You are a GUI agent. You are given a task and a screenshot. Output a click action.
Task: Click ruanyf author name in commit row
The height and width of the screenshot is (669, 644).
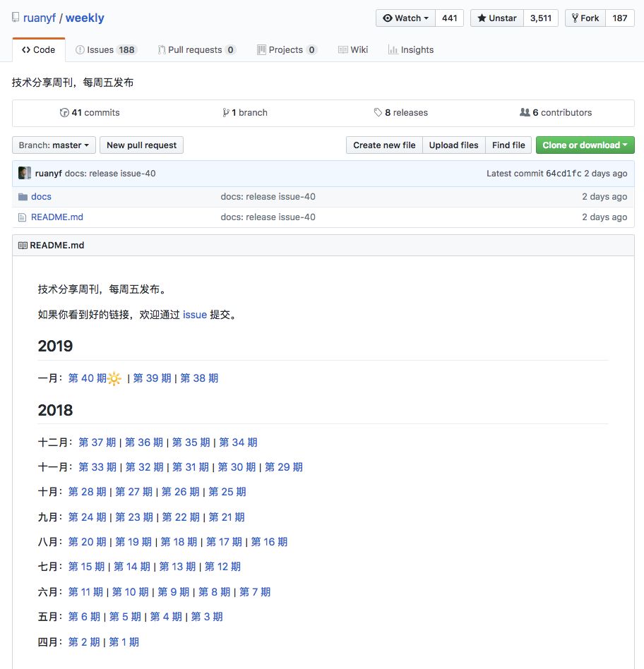48,173
